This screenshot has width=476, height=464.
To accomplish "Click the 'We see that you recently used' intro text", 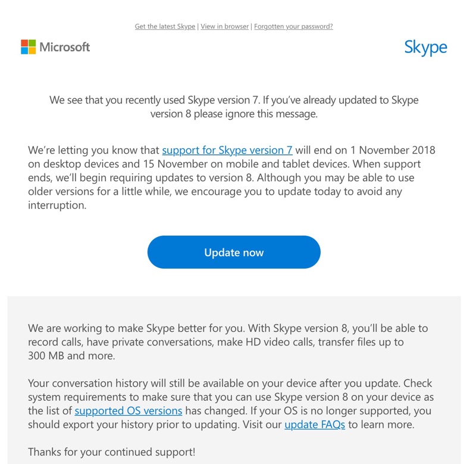I will click(x=234, y=107).
